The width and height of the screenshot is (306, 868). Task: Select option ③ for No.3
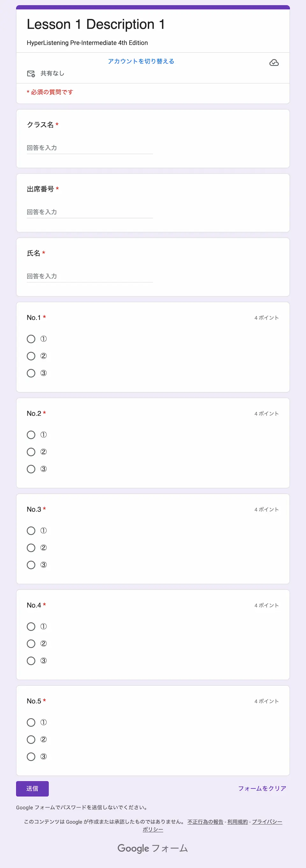[x=31, y=565]
